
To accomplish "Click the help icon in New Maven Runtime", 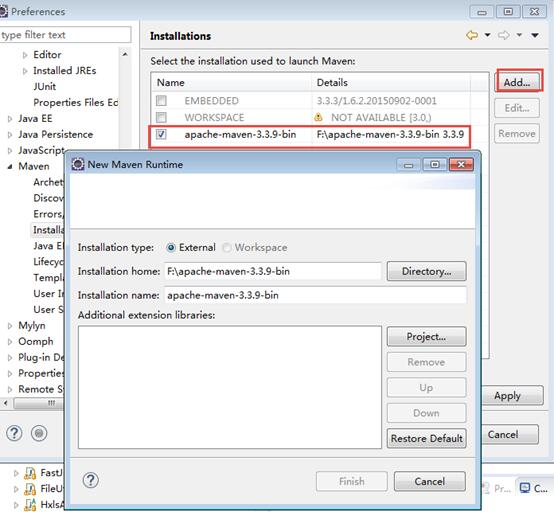I will (x=91, y=480).
